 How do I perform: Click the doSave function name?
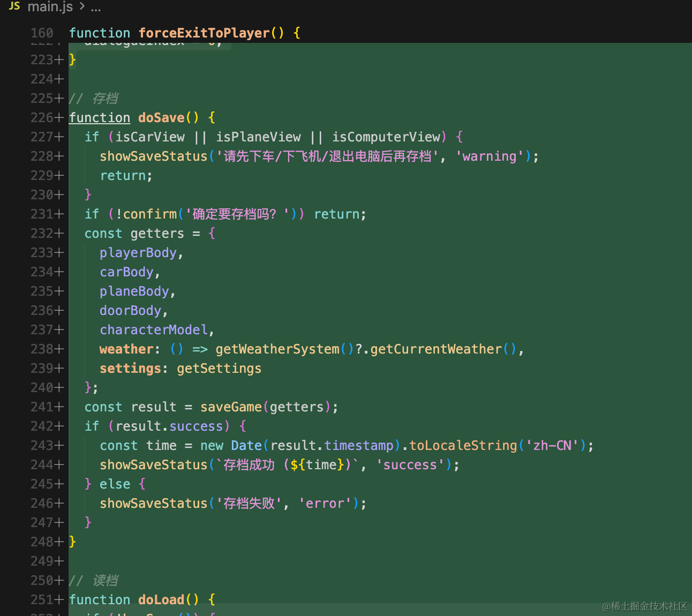[x=161, y=117]
